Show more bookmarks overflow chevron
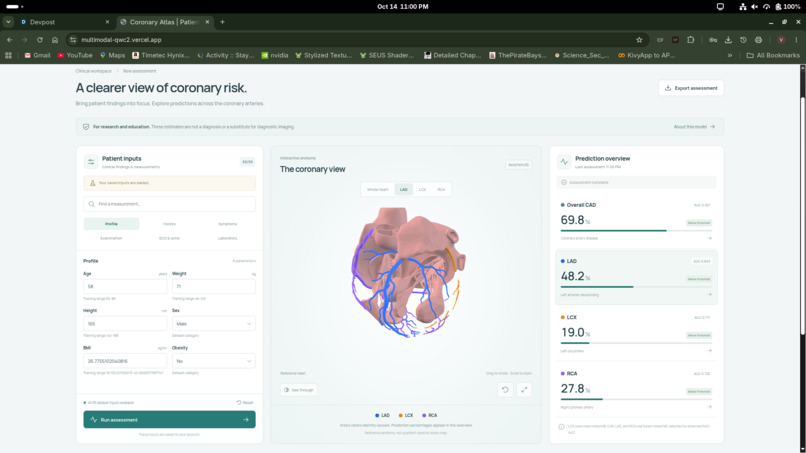The height and width of the screenshot is (453, 806). point(729,55)
